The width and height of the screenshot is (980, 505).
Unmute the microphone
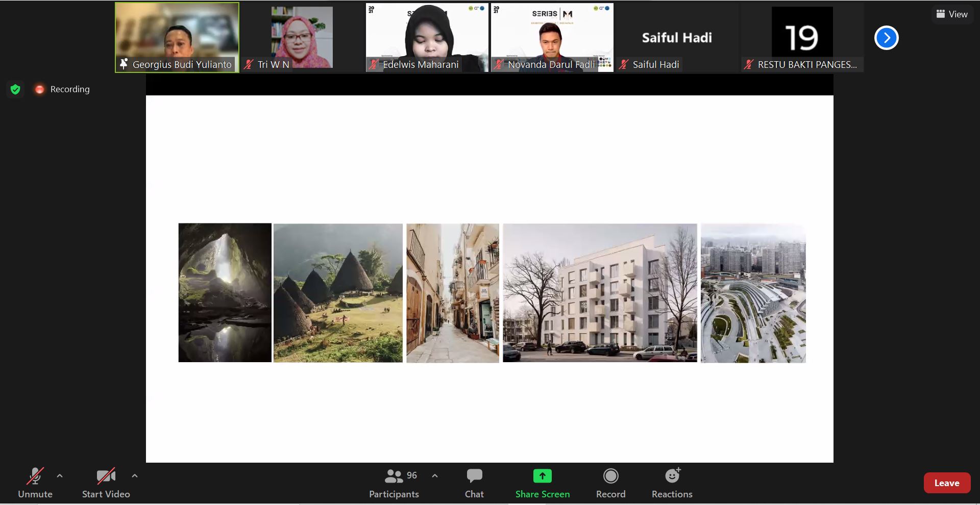[35, 483]
